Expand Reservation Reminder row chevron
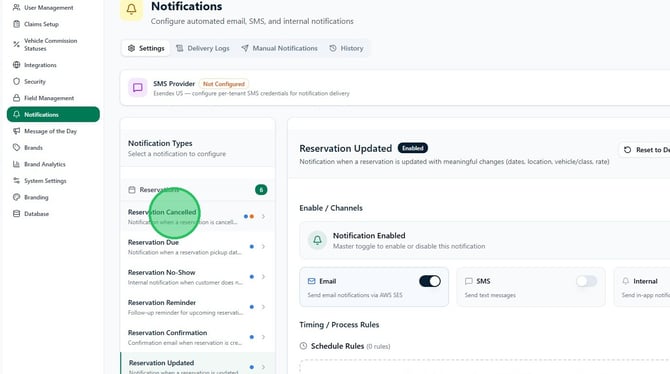 [x=263, y=307]
